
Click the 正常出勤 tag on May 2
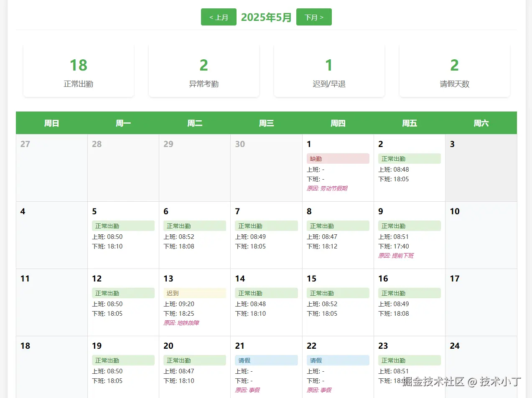(409, 159)
